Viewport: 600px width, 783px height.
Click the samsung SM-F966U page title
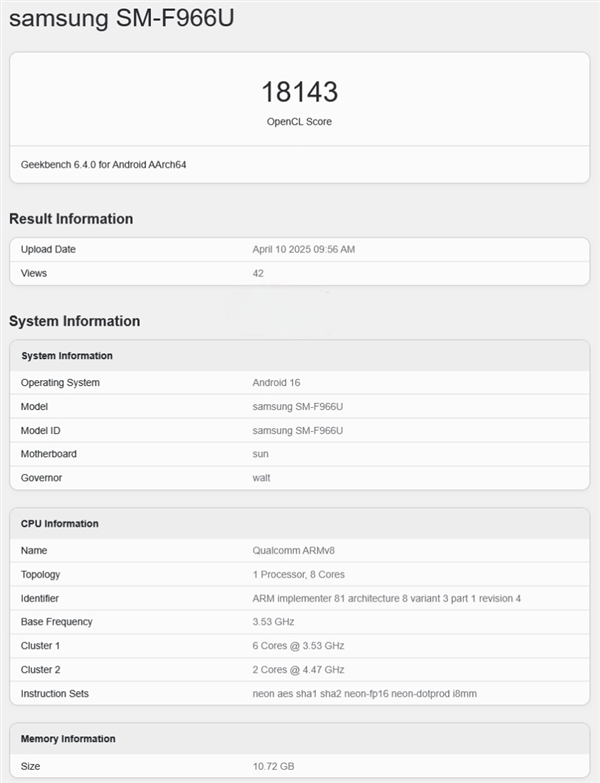coord(123,19)
